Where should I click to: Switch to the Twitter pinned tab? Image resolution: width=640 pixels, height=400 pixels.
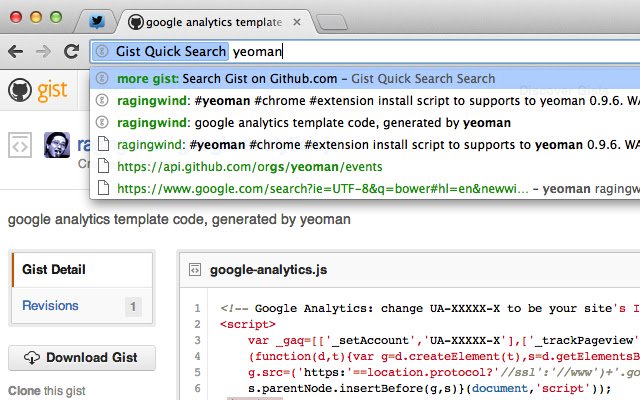[97, 21]
